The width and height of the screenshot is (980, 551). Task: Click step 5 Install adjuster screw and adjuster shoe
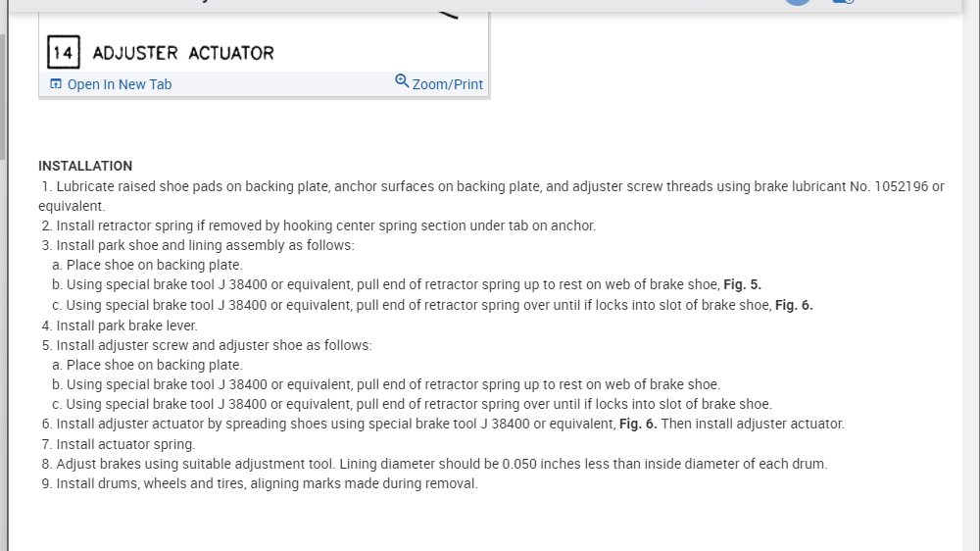point(214,345)
